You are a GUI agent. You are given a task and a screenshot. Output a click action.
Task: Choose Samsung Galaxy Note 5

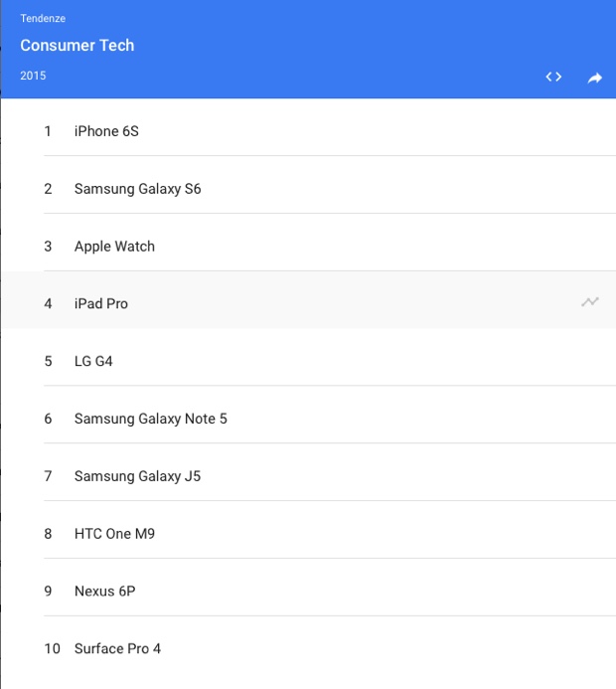[150, 419]
